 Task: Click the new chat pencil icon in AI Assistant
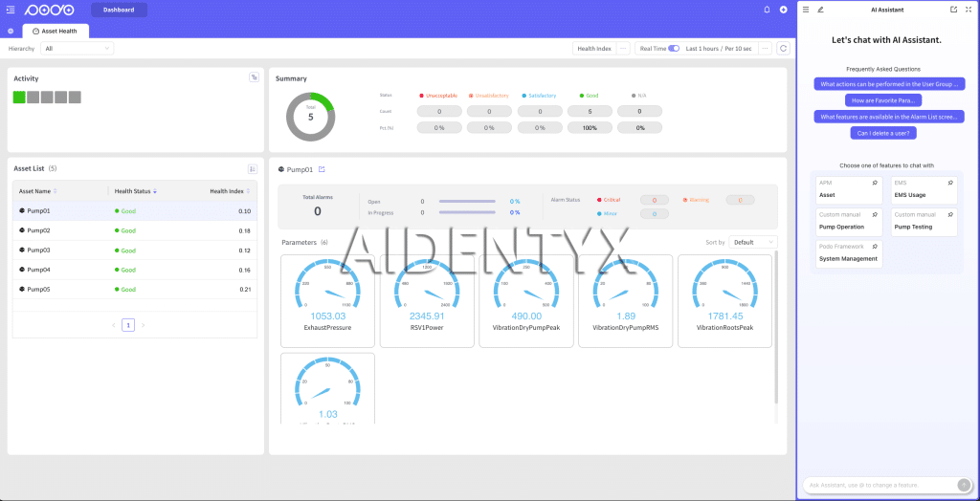820,10
